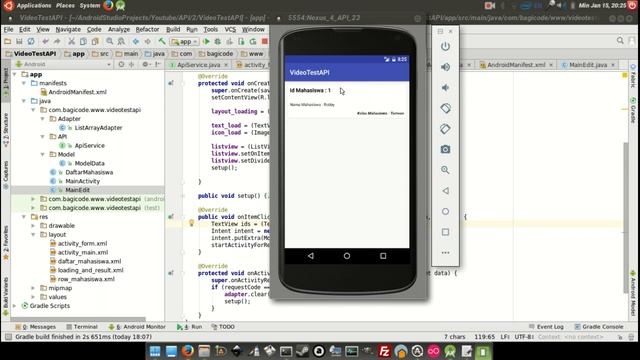Open the TODO tool window
Viewport: 640px width, 360px height.
point(223,327)
